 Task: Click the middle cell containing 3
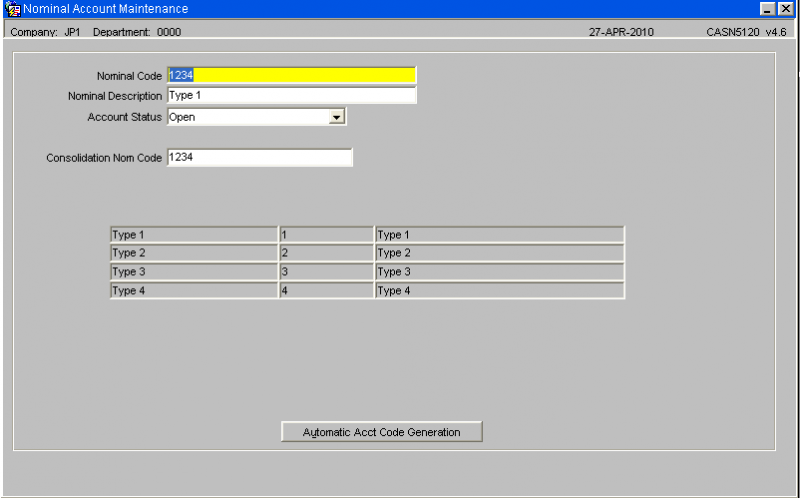[x=327, y=271]
